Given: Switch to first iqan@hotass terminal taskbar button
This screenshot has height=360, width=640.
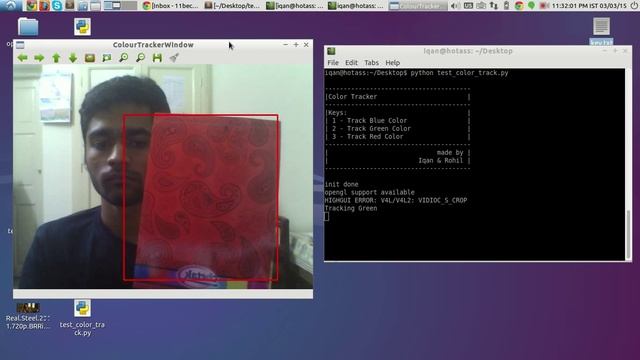Looking at the screenshot, I should coord(294,6).
